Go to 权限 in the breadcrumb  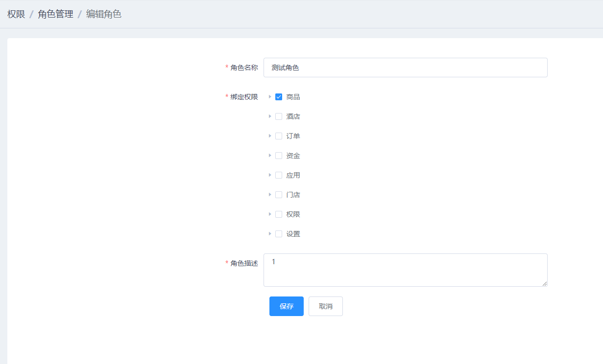click(16, 14)
